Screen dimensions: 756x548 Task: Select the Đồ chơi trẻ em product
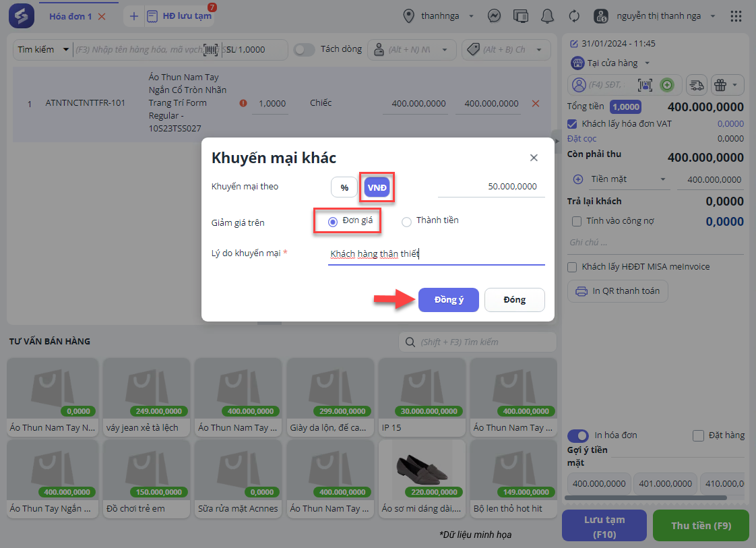pyautogui.click(x=146, y=479)
